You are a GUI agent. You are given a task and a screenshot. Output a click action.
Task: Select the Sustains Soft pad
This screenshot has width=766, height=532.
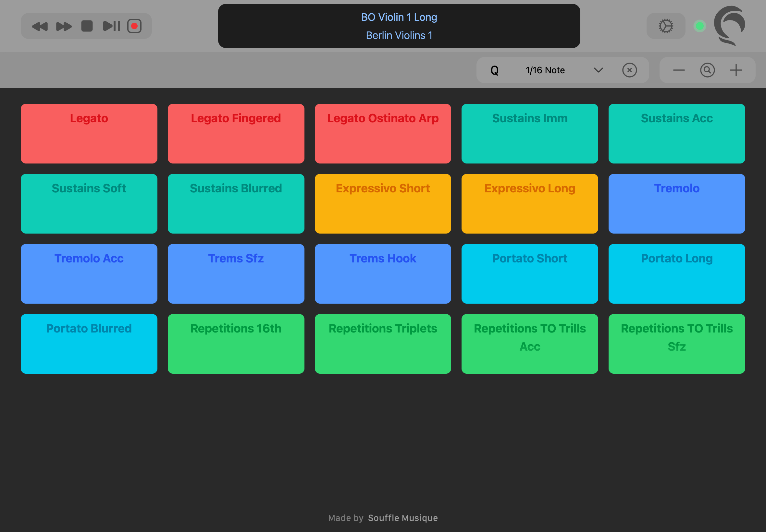pos(89,204)
